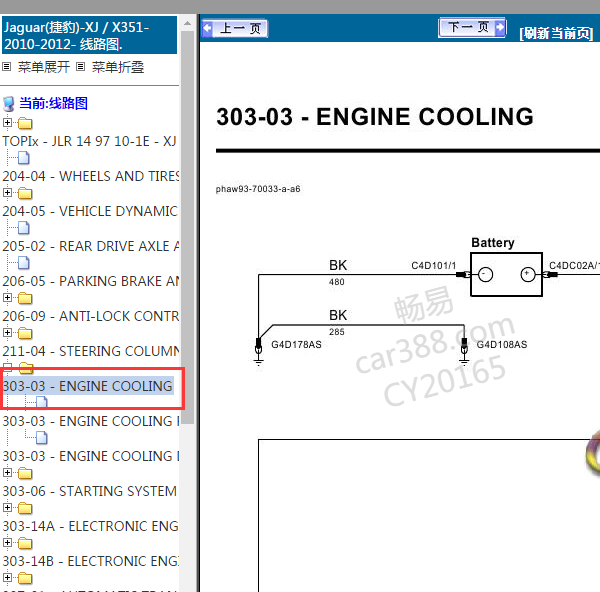Screen dimensions: 600x592
Task: Select 303-06 - STARTING SYSTEM entry
Action: [x=90, y=491]
